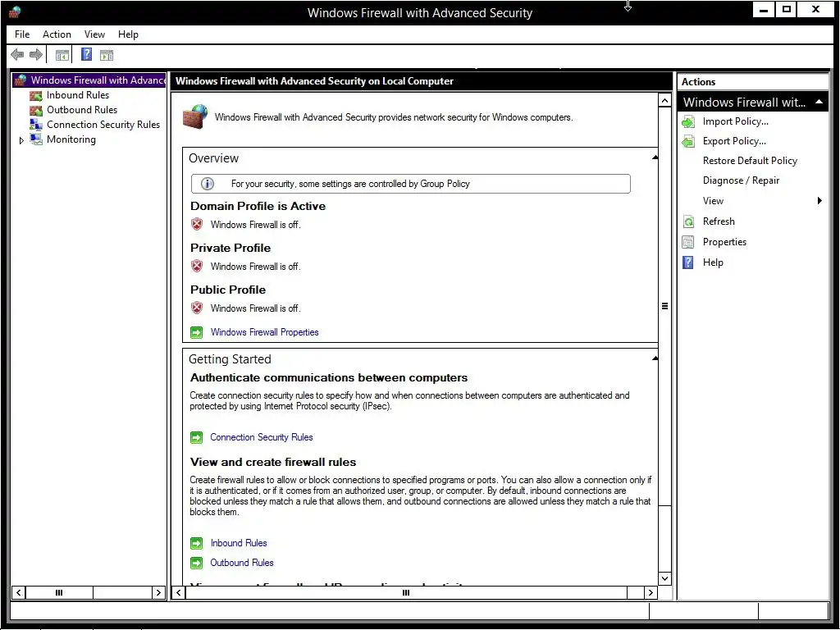Open the Windows Firewall Properties link
This screenshot has height=630, width=840.
click(265, 332)
